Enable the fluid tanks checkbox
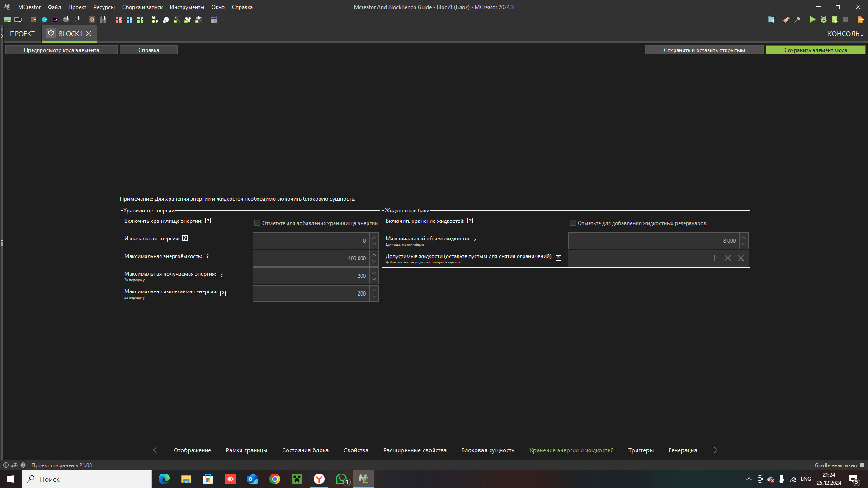Image resolution: width=868 pixels, height=488 pixels. 573,223
